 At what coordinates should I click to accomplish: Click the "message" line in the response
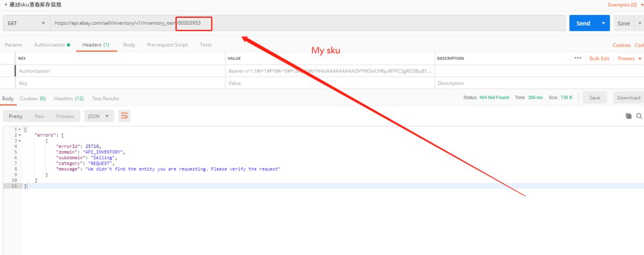169,169
